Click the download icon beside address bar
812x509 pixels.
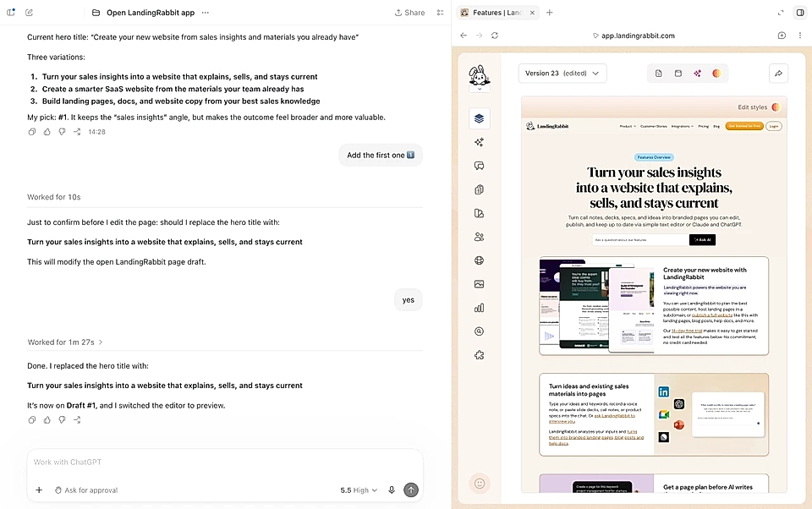tap(782, 36)
